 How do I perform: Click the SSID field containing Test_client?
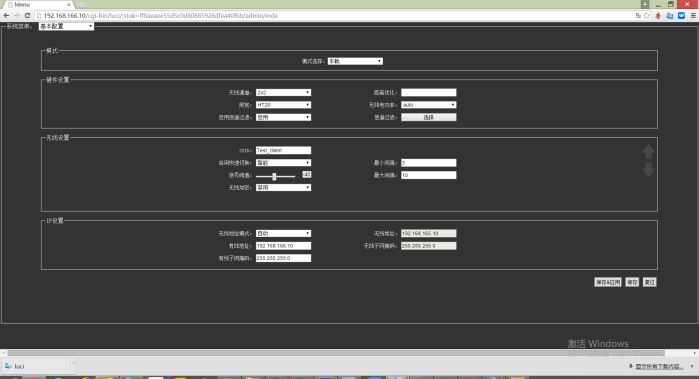283,150
